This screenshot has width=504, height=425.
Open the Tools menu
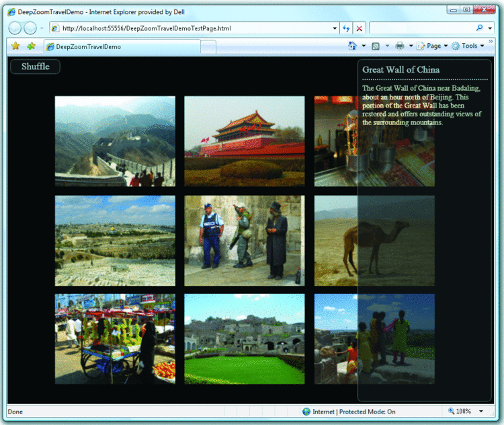click(468, 46)
